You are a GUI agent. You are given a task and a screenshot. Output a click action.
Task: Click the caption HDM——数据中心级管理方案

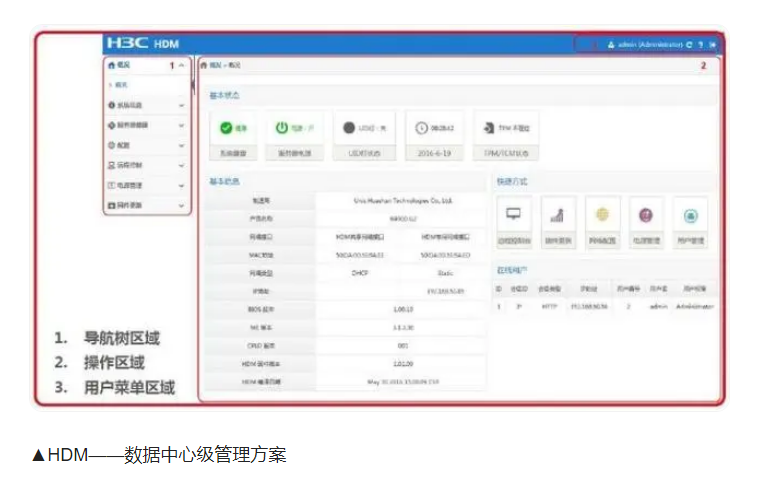[160, 454]
